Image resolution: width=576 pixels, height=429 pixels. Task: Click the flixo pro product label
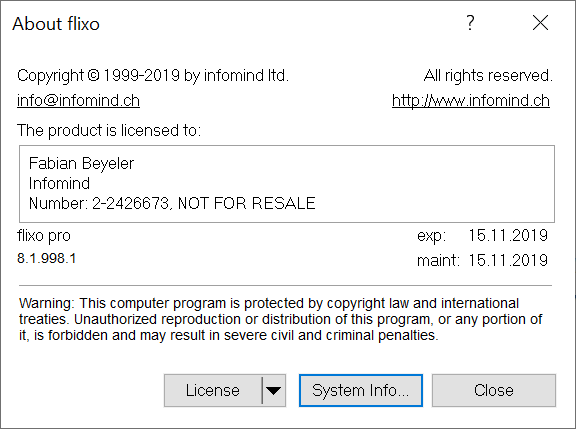44,236
